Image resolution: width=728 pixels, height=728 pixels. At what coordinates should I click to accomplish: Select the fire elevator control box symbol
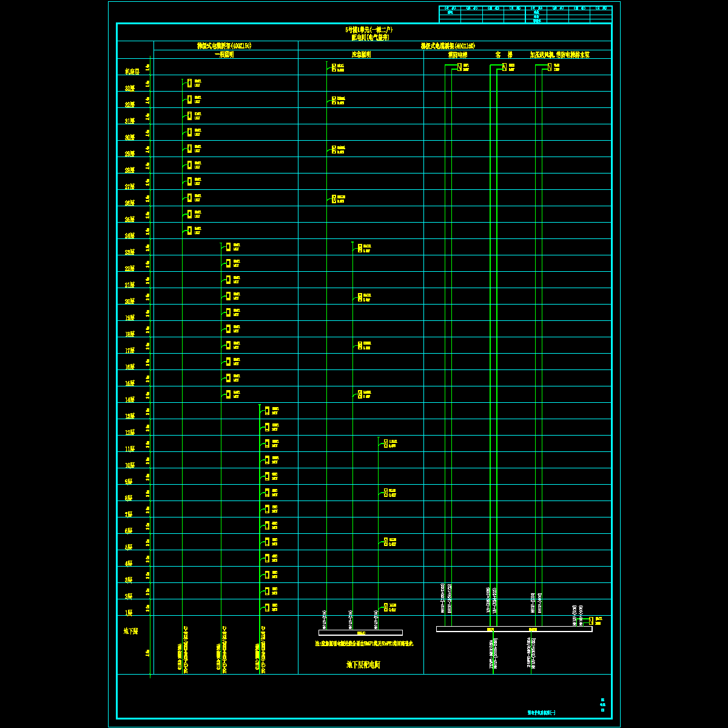[460, 67]
